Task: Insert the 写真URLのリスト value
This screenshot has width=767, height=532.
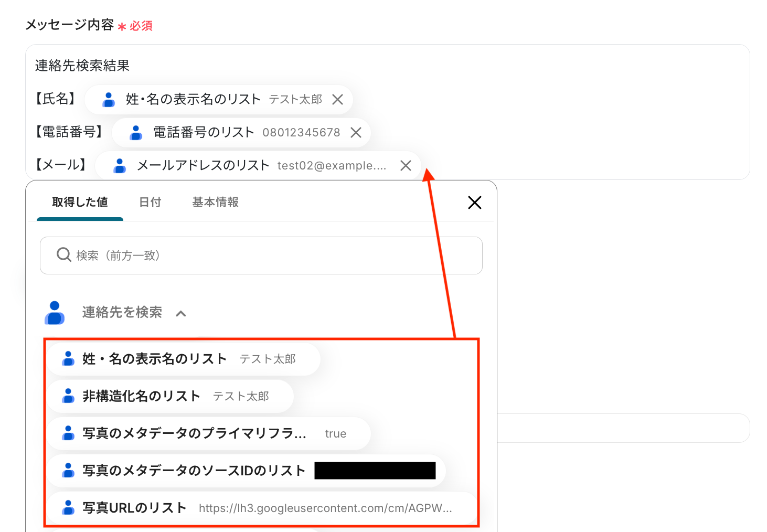Action: coord(262,508)
